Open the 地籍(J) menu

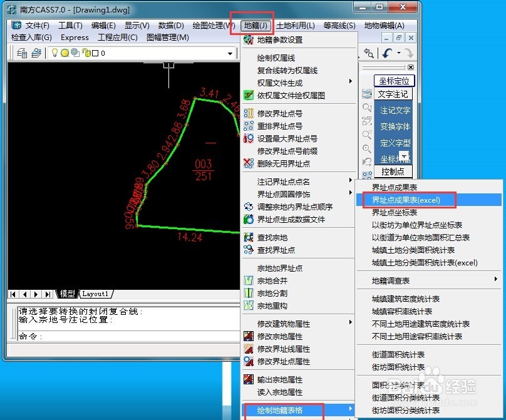click(x=256, y=26)
